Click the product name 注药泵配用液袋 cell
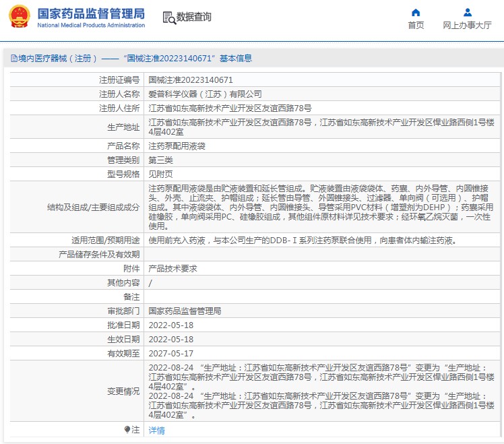This screenshot has height=444, width=504. pyautogui.click(x=177, y=146)
